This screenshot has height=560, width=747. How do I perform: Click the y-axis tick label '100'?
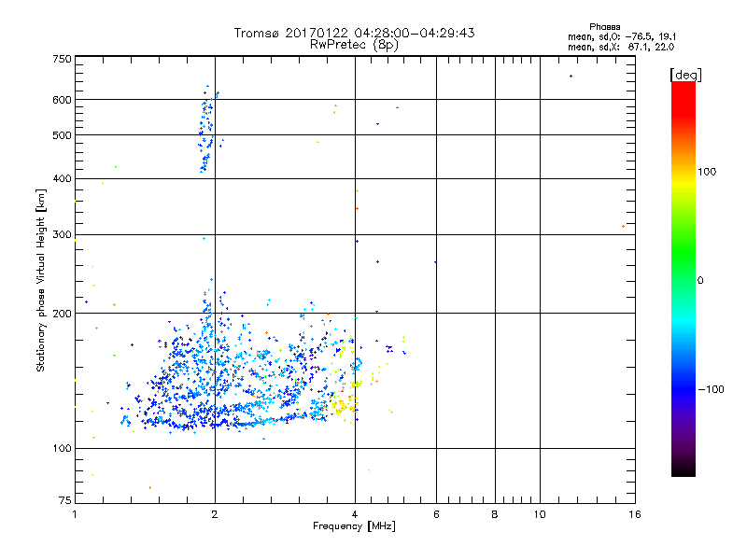click(x=62, y=448)
